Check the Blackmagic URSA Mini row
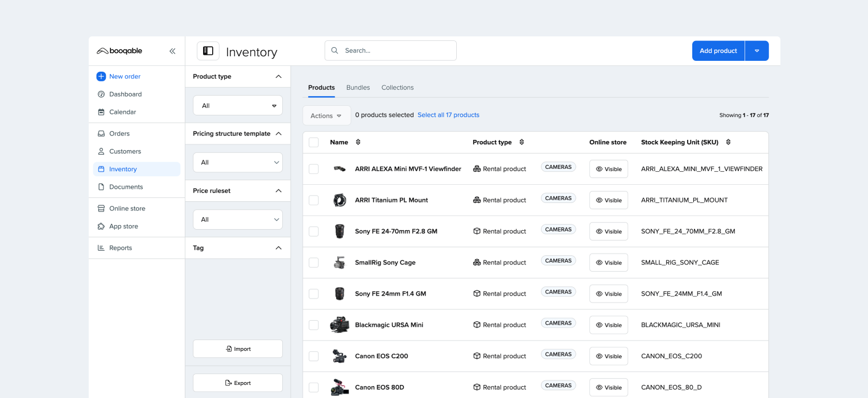Image resolution: width=868 pixels, height=398 pixels. pos(313,325)
